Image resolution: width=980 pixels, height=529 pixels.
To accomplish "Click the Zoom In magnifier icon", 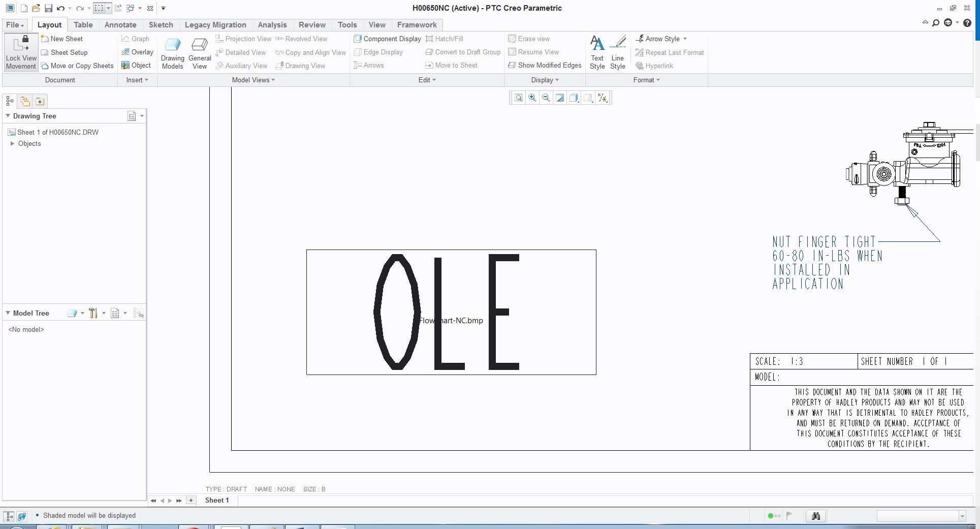I will point(532,98).
